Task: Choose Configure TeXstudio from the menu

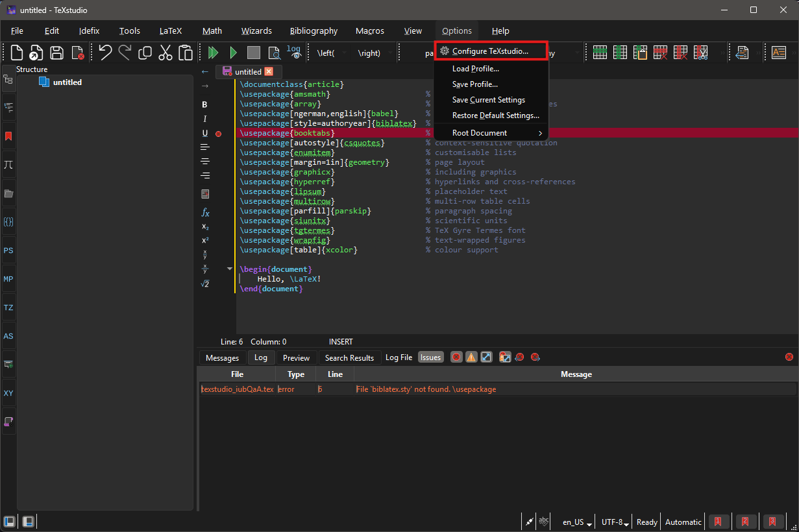Action: 491,50
